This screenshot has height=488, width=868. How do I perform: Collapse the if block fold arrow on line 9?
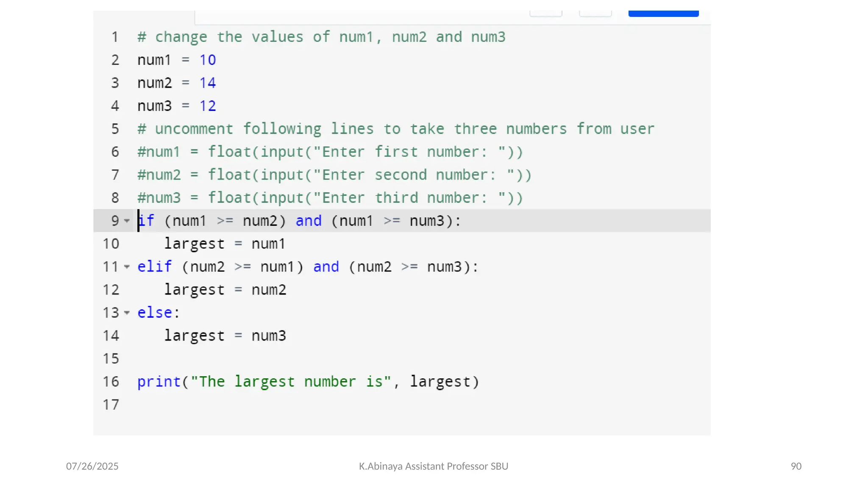click(127, 221)
